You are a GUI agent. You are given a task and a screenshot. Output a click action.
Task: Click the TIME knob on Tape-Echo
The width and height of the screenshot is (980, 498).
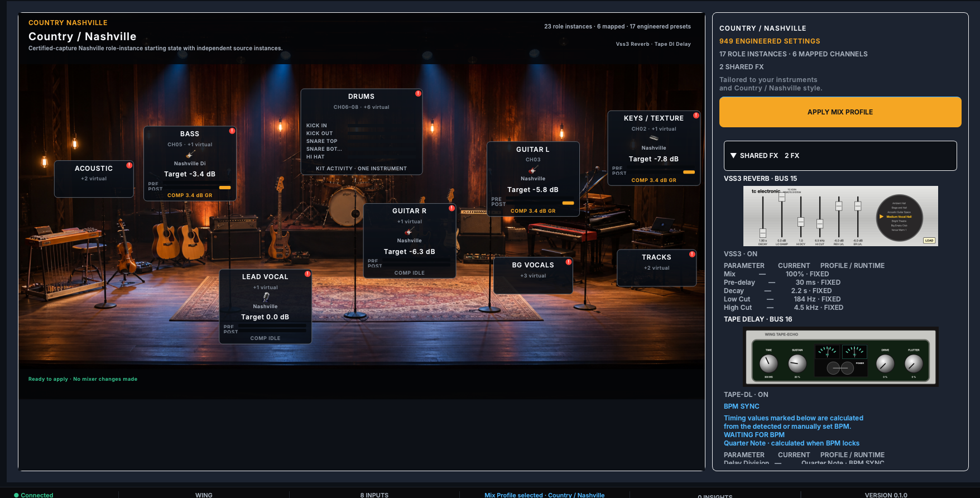[x=768, y=363]
